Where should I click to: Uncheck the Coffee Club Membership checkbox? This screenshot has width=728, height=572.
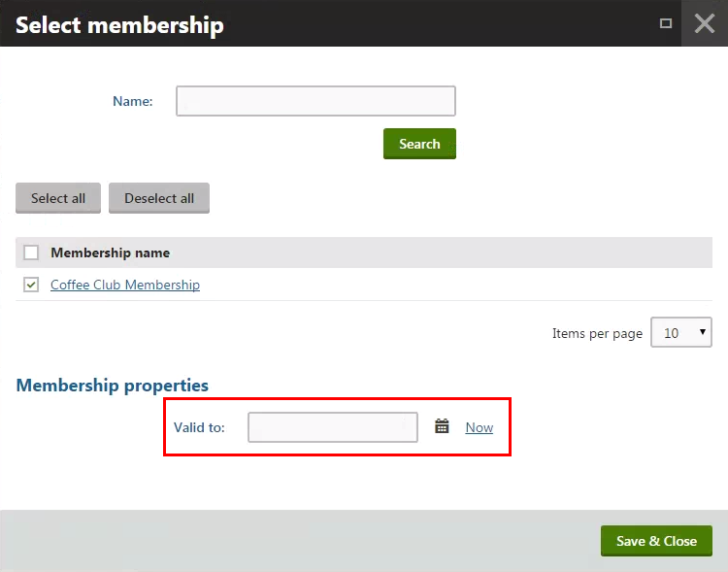[x=31, y=285]
